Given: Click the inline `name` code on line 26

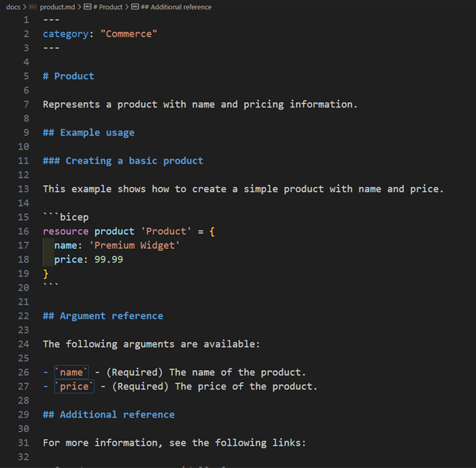Looking at the screenshot, I should tap(71, 372).
